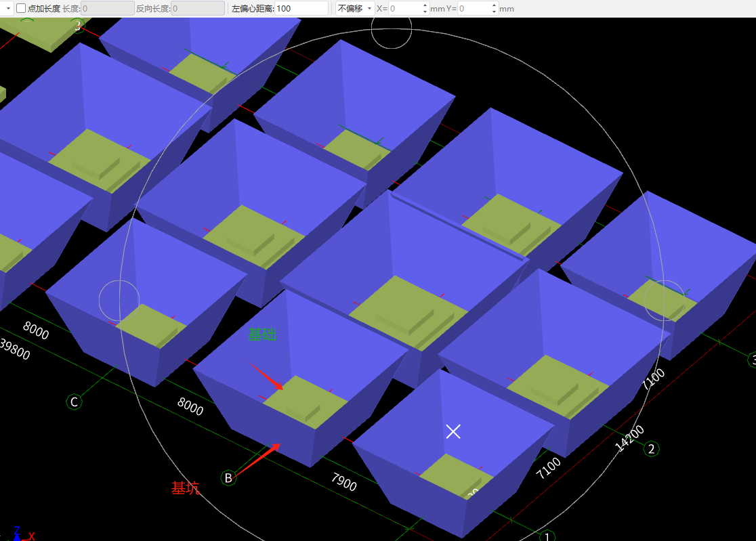
Task: Decrease X offset with down stepper arrow
Action: coord(425,12)
